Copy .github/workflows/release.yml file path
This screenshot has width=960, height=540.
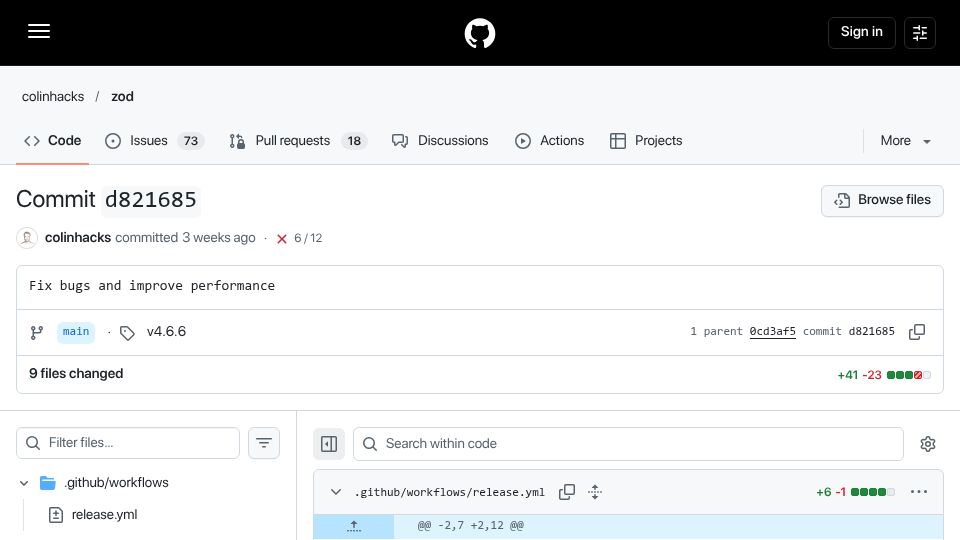(567, 492)
